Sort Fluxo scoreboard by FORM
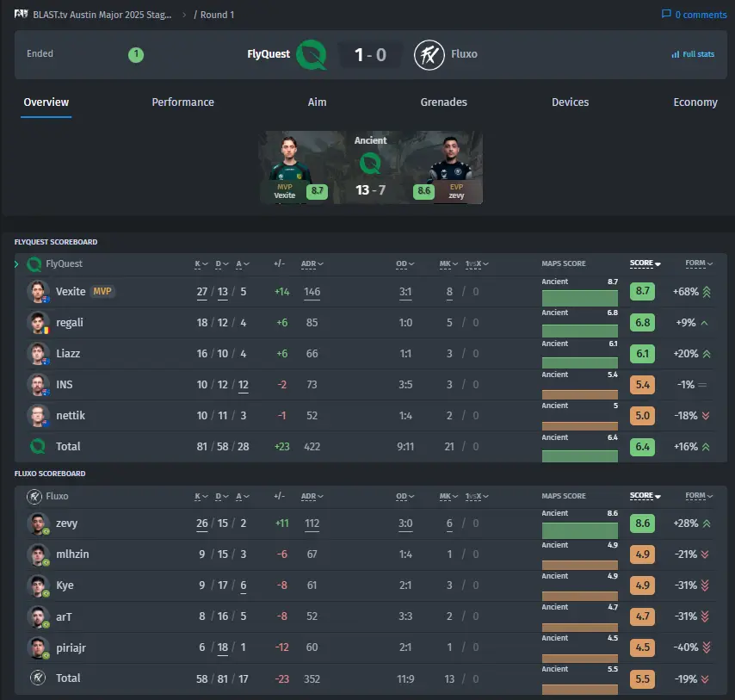735x700 pixels. point(699,496)
